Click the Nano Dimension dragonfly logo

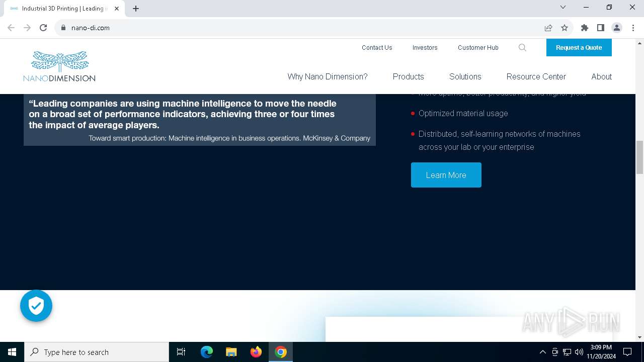(x=59, y=66)
